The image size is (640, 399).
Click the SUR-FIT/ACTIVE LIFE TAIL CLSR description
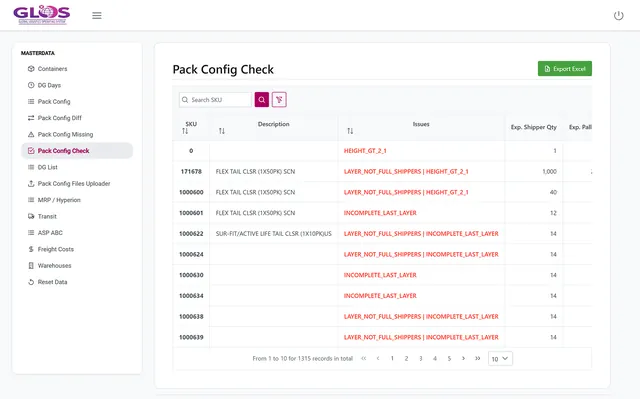coord(273,234)
